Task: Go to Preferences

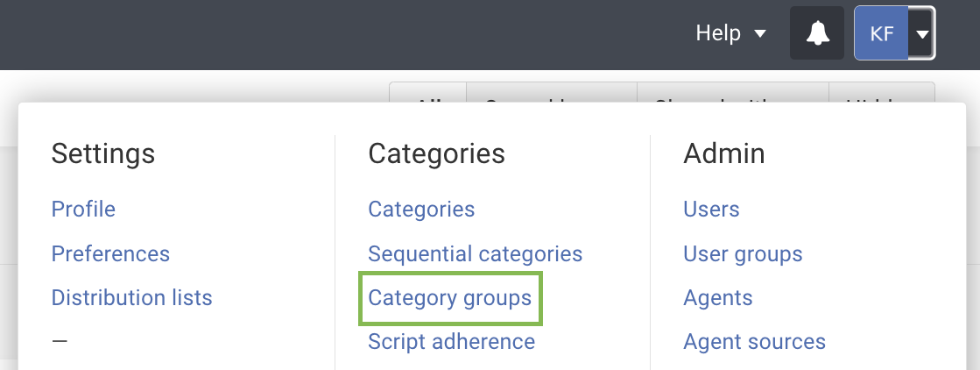Action: (110, 253)
